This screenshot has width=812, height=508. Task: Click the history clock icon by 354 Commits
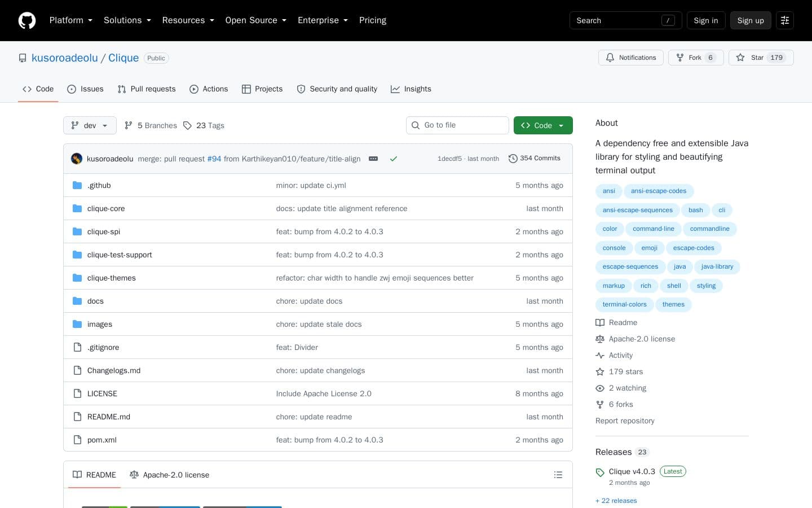[513, 159]
